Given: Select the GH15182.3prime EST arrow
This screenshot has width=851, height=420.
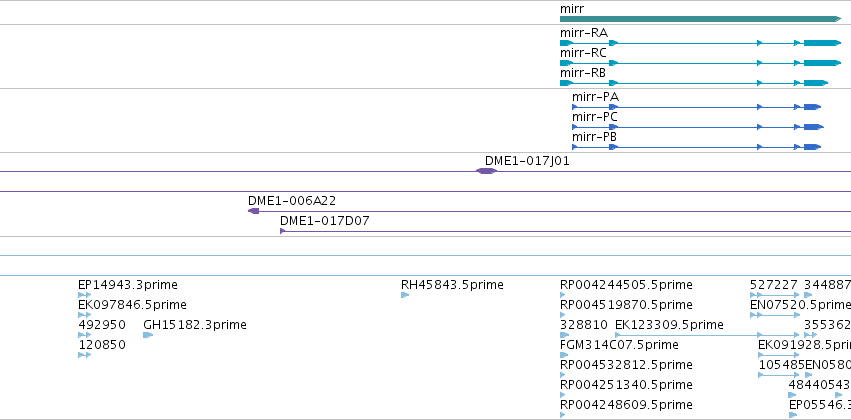Looking at the screenshot, I should pyautogui.click(x=148, y=335).
